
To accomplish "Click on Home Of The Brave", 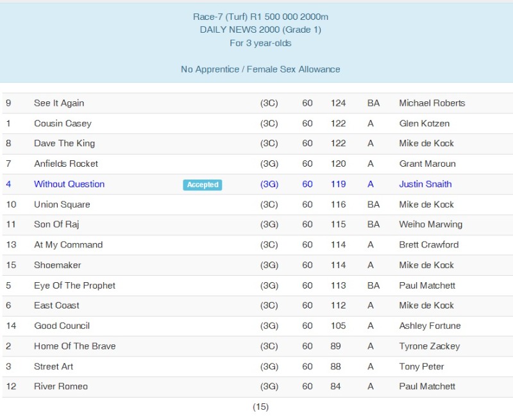I will click(74, 346).
